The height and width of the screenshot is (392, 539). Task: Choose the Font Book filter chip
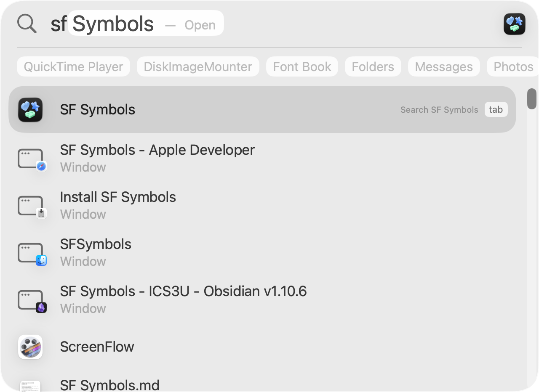coord(302,67)
